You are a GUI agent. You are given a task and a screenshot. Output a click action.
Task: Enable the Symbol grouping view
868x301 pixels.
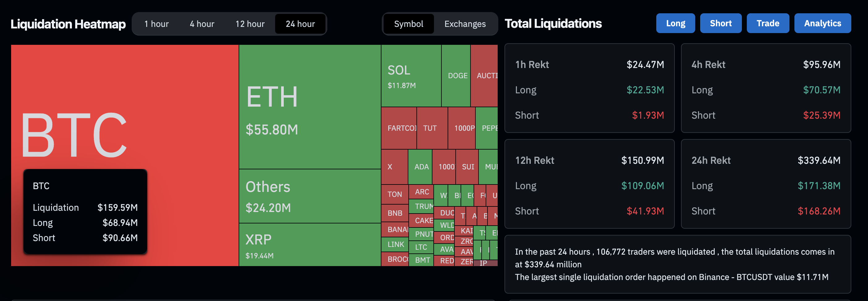tap(408, 23)
